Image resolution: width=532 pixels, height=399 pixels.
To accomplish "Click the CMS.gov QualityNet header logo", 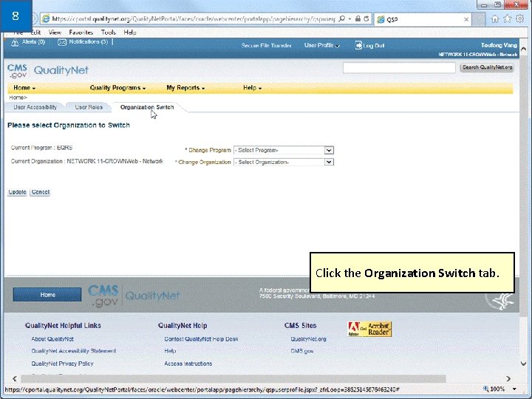I will [x=48, y=71].
